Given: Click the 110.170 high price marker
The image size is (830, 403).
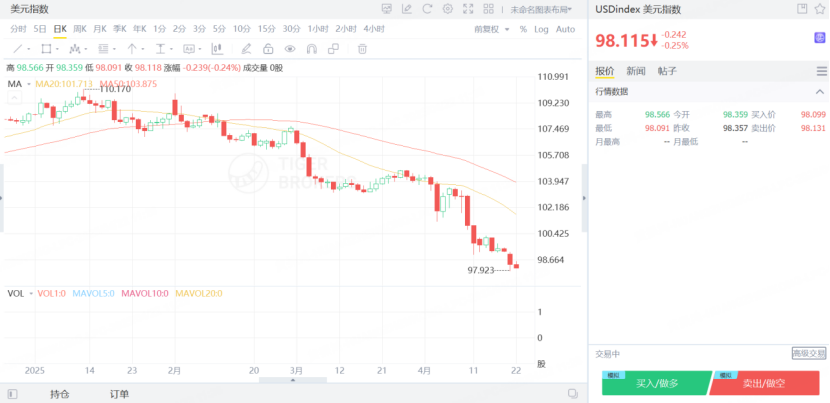Looking at the screenshot, I should [x=115, y=89].
